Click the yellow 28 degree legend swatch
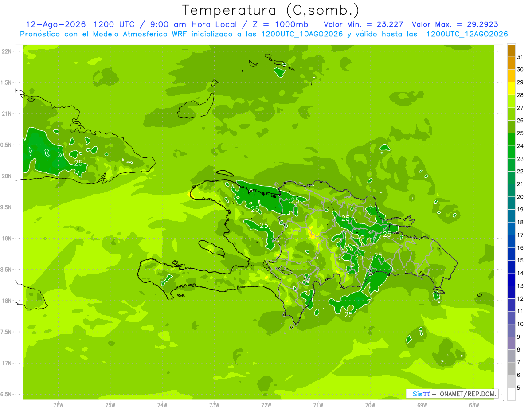 click(x=511, y=89)
